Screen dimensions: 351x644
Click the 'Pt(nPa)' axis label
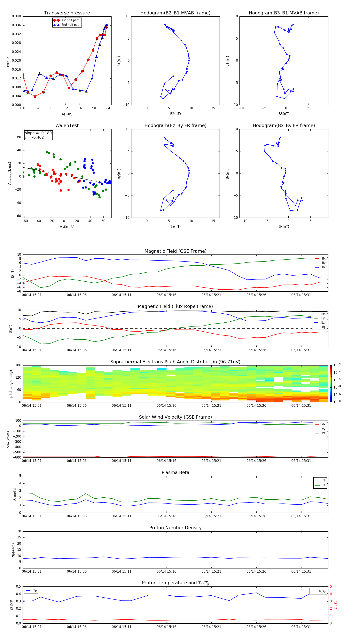coord(8,61)
